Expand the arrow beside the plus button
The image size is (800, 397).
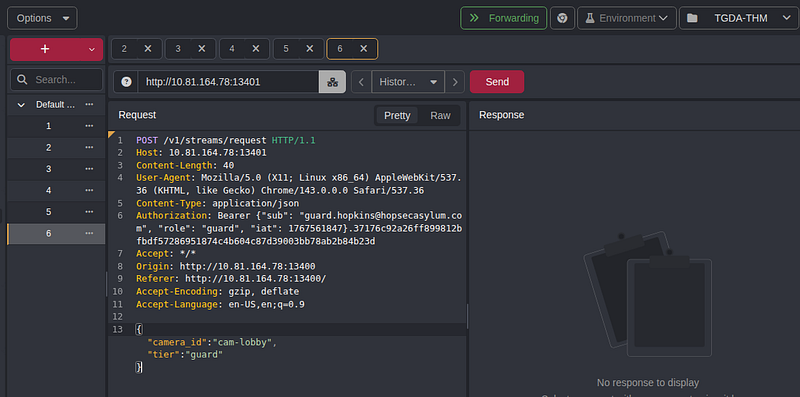92,49
